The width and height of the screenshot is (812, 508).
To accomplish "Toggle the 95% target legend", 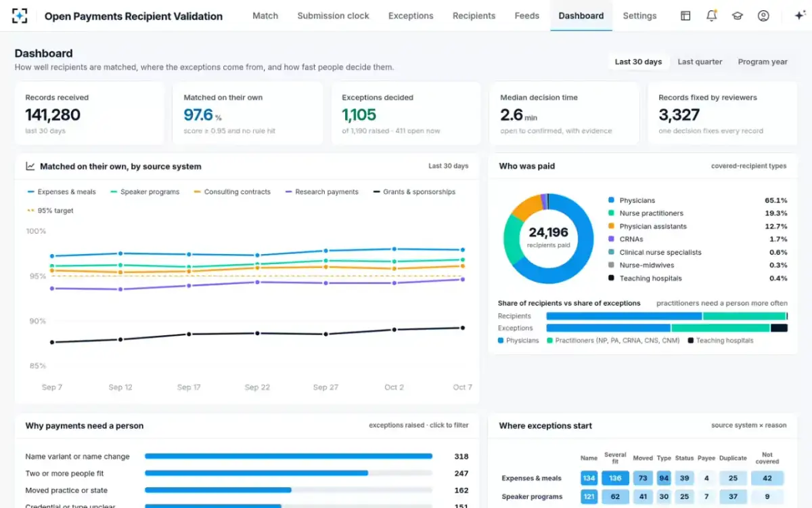I will click(50, 211).
